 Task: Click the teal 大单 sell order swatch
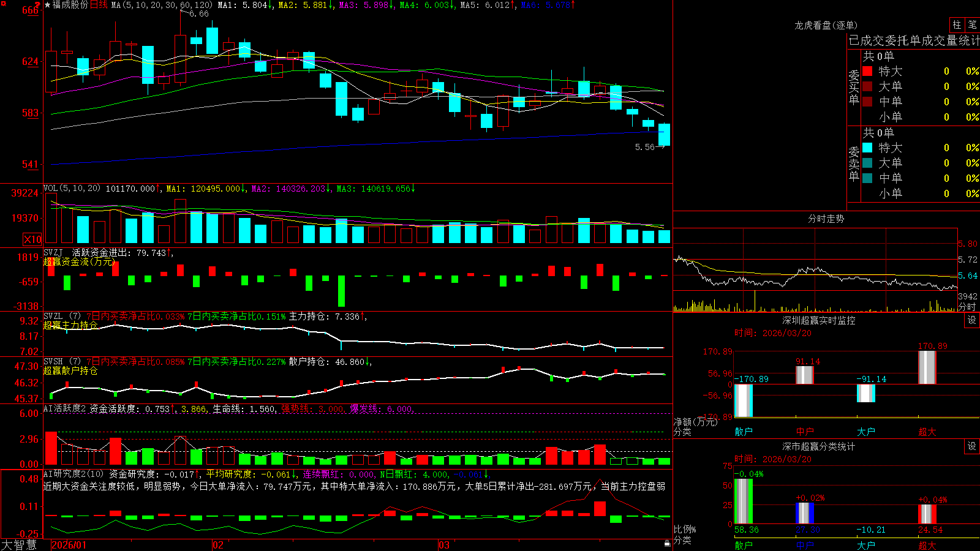(867, 163)
